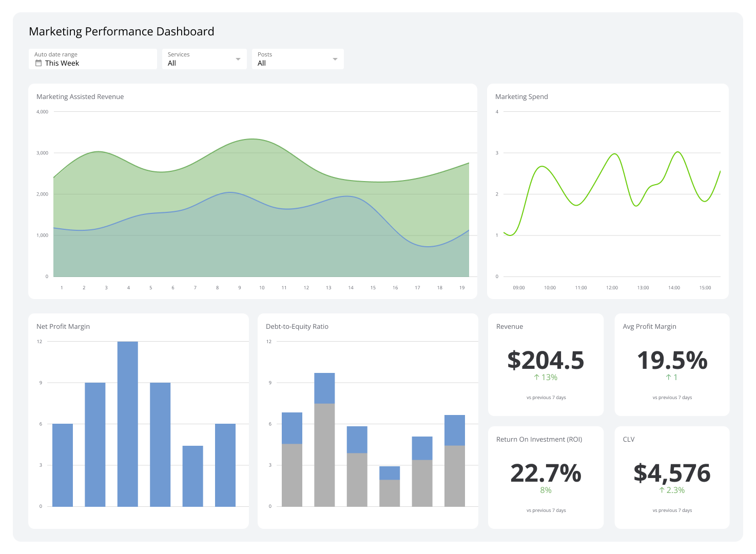Open the Services dropdown chevron
This screenshot has height=554, width=756.
tap(238, 58)
